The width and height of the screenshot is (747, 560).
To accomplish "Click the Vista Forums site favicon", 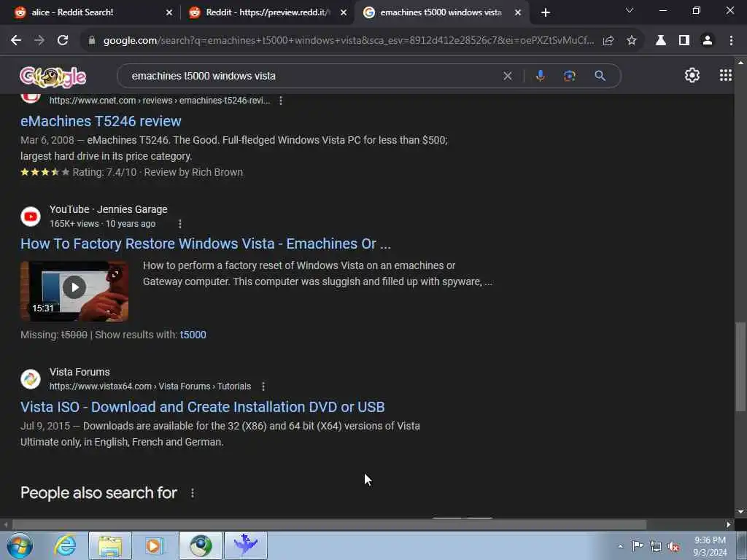I will pos(31,379).
